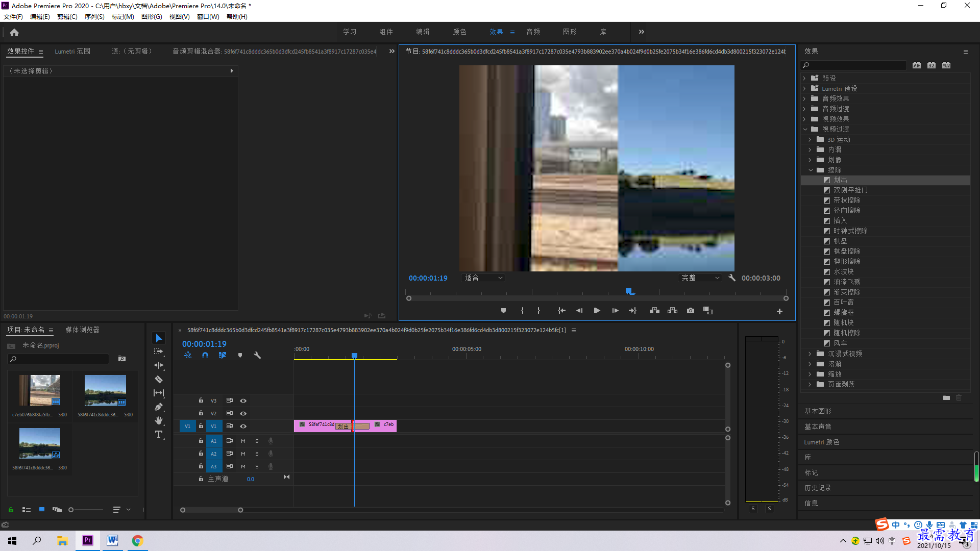This screenshot has height=551, width=980.
Task: Collapse the 擦除 folder
Action: pyautogui.click(x=811, y=170)
